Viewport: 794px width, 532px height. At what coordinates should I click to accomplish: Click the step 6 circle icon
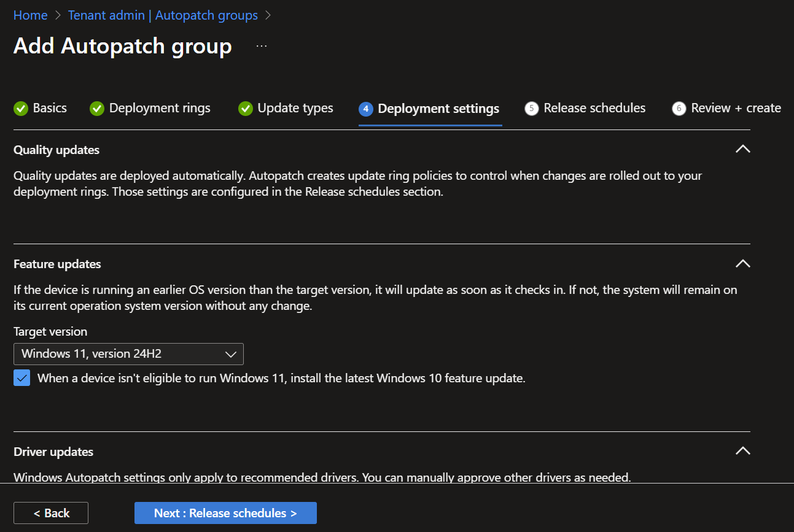point(679,109)
